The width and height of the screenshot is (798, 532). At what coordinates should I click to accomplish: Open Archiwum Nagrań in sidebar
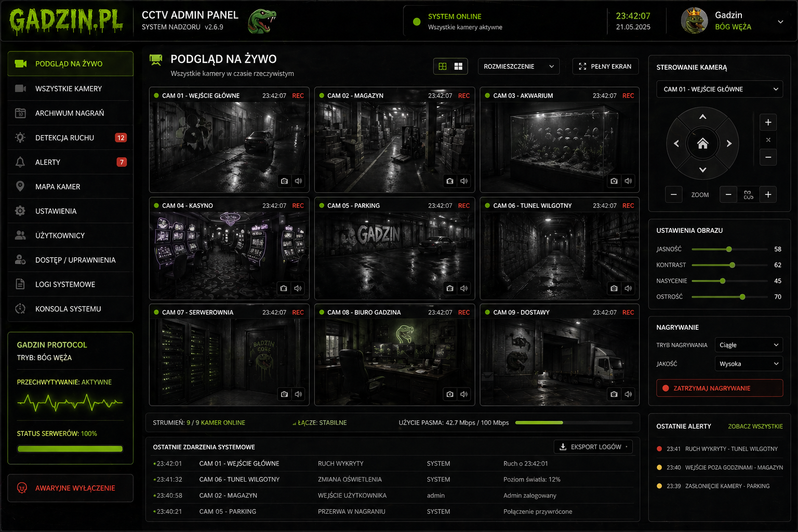tap(70, 113)
